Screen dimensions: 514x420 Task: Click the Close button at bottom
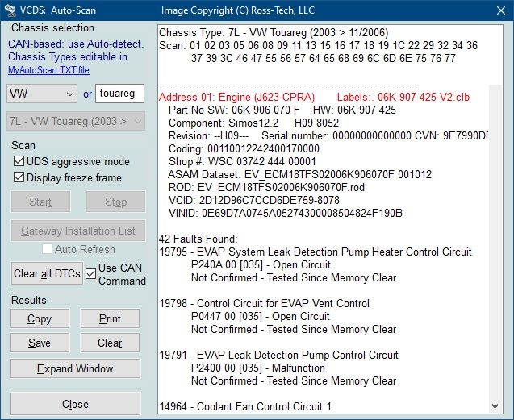point(75,404)
